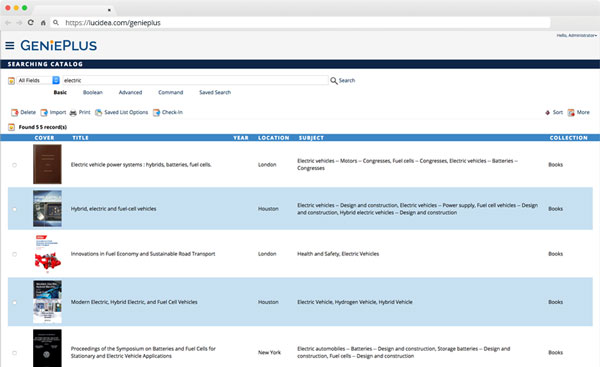Open title Hybrid, electric and fuel-cell vehicles
This screenshot has width=600, height=367.
[113, 209]
